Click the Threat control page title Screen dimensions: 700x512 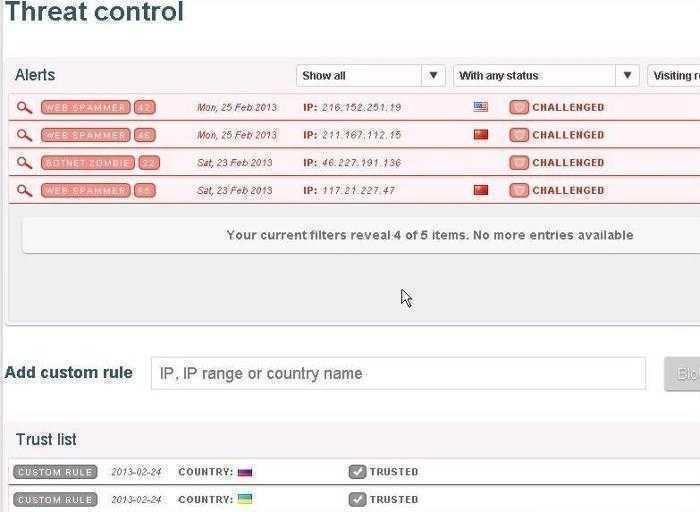pos(94,11)
